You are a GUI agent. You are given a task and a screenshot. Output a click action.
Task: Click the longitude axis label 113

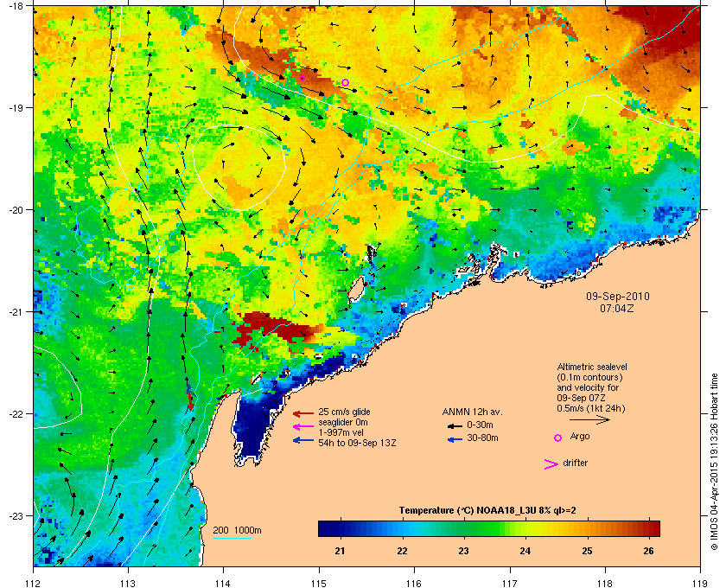[x=128, y=584]
